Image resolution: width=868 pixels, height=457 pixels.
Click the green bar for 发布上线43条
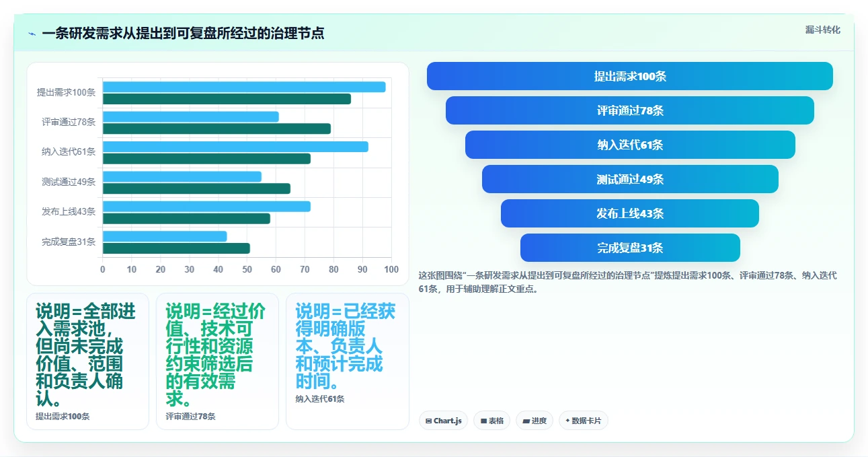coord(186,218)
